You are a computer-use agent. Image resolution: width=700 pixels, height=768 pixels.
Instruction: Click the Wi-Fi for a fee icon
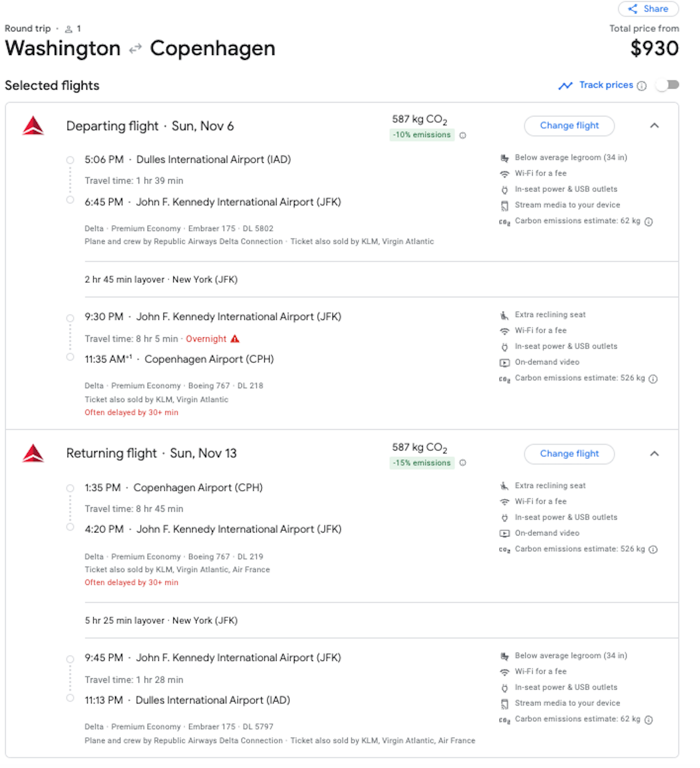[x=506, y=173]
